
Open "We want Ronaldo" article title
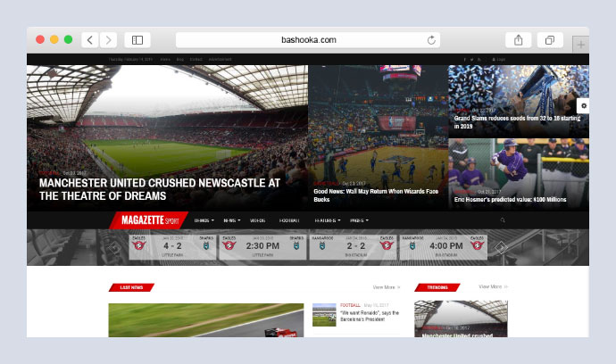tap(370, 316)
